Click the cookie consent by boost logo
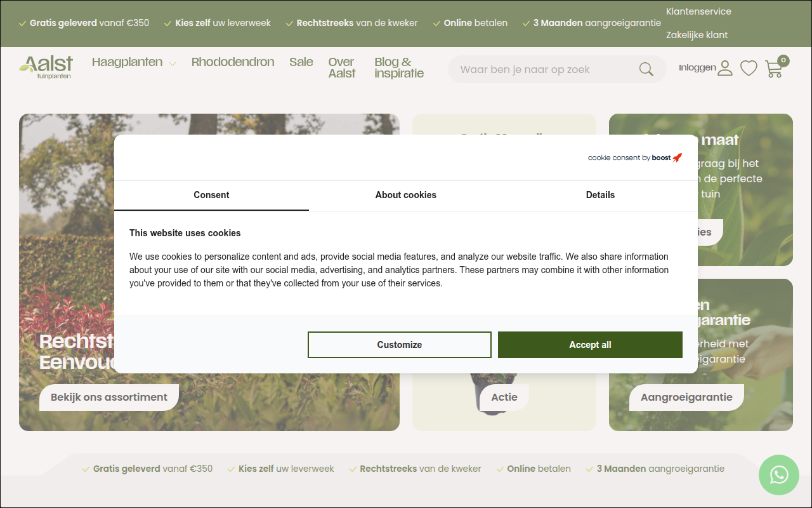The width and height of the screenshot is (812, 508). (x=635, y=157)
